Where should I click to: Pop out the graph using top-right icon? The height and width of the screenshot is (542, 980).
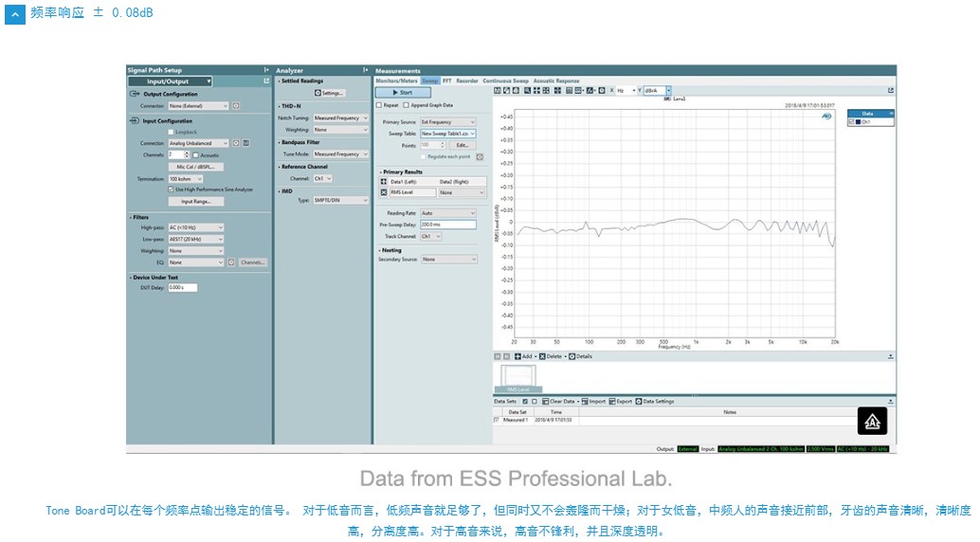(891, 91)
